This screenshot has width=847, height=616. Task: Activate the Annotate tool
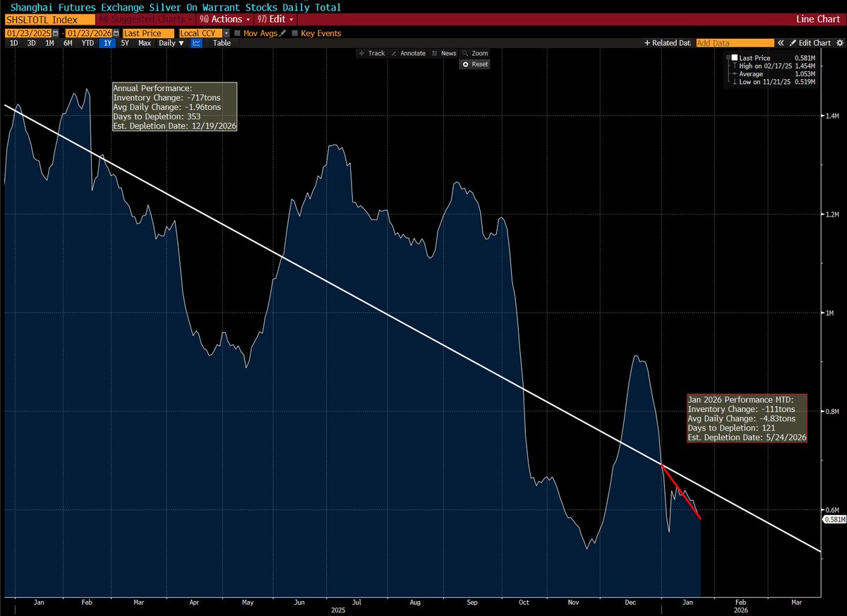409,53
